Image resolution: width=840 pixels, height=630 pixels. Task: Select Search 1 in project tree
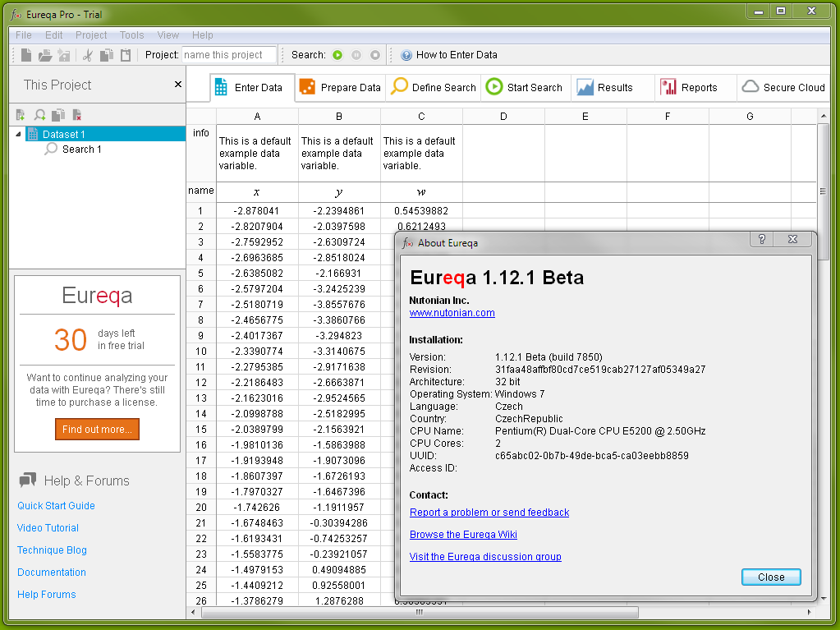point(81,149)
